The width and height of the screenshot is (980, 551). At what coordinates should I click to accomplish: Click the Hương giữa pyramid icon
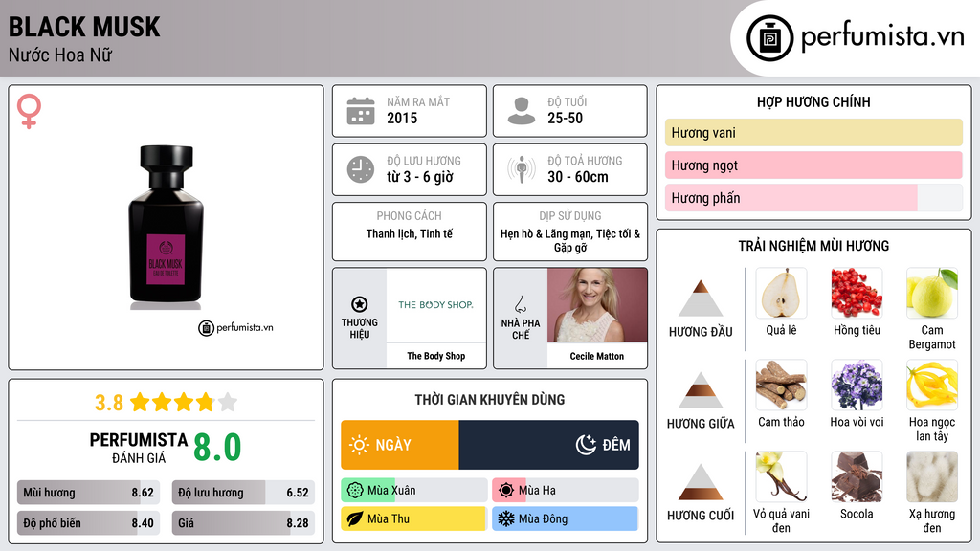[701, 390]
